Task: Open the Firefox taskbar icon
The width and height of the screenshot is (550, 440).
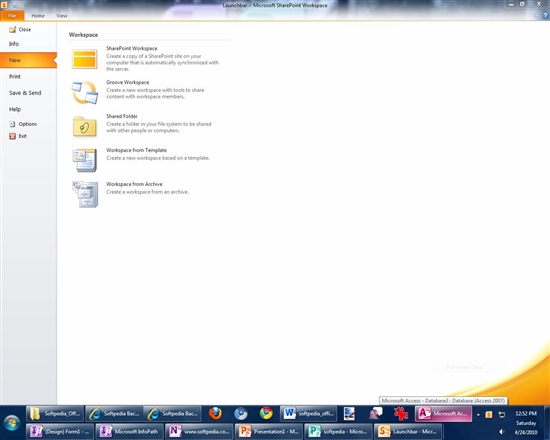Action: point(215,414)
